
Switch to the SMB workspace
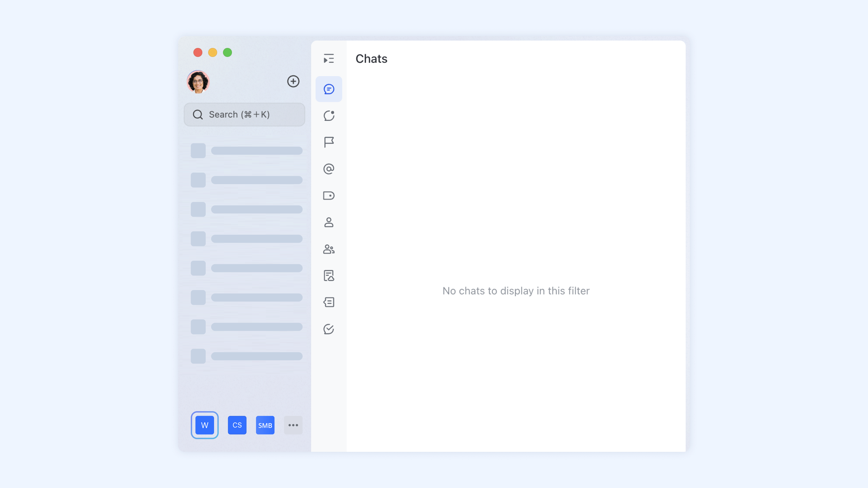click(x=265, y=425)
